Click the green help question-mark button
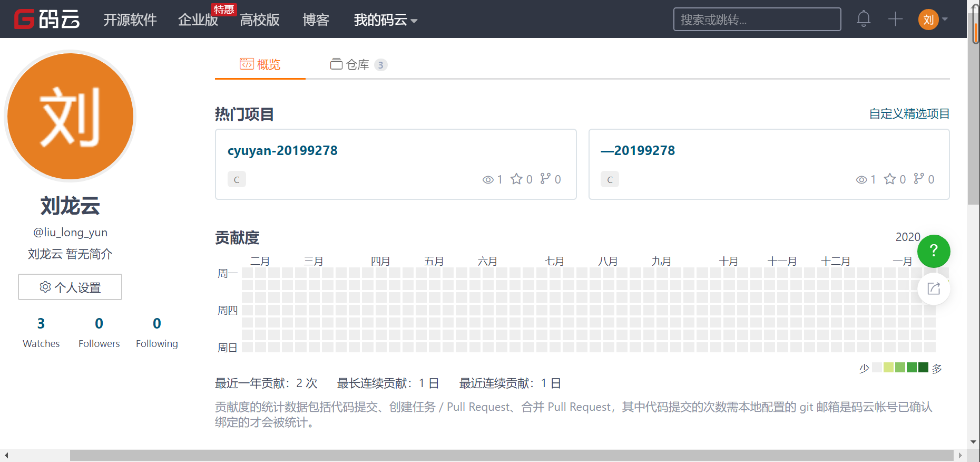 coord(933,251)
